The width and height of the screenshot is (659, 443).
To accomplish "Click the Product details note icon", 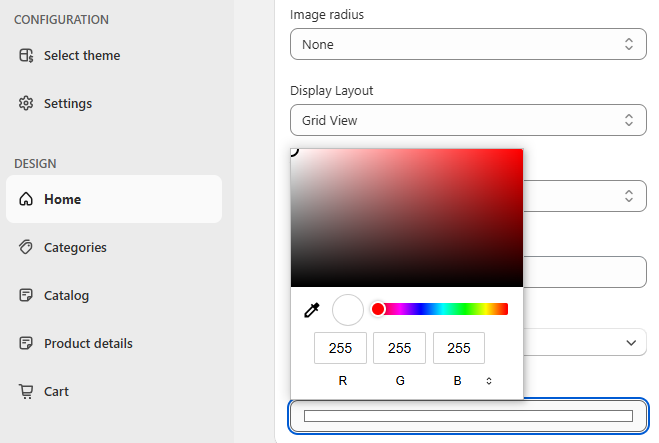I will click(26, 343).
